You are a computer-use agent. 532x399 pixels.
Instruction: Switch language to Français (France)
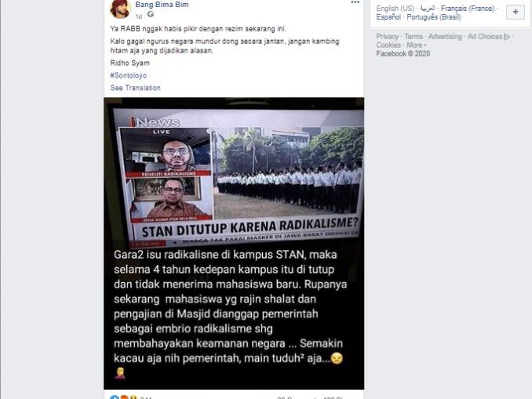468,9
